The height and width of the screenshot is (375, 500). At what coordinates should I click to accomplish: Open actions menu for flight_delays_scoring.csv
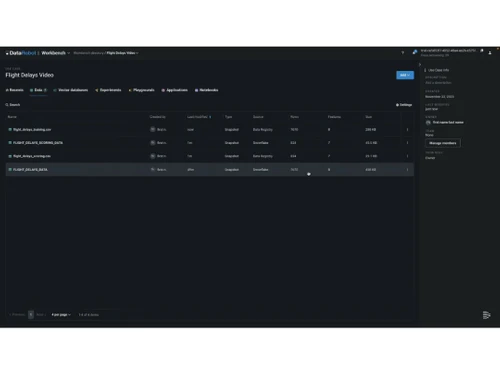coord(407,156)
